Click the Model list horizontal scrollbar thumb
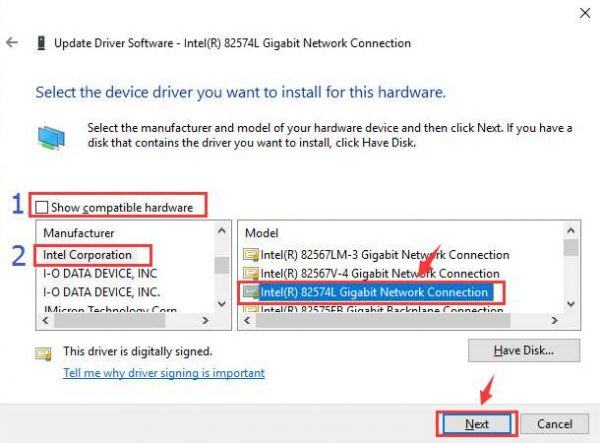 (383, 321)
